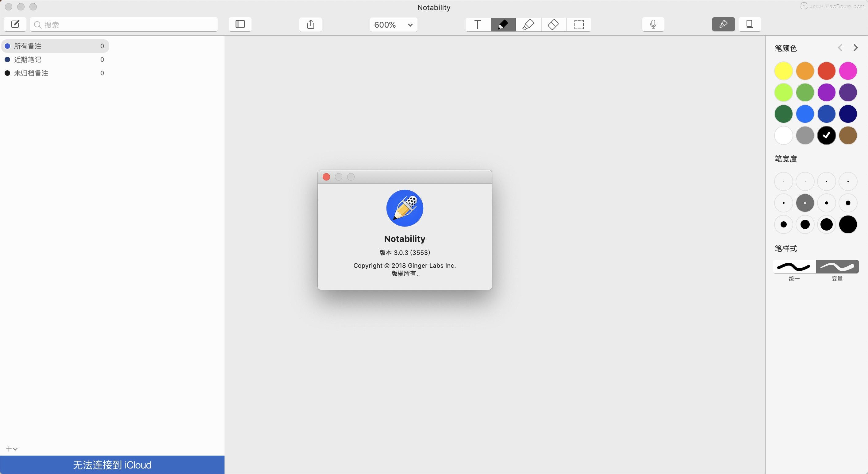868x474 pixels.
Task: Toggle the sidebar layout button
Action: [240, 24]
